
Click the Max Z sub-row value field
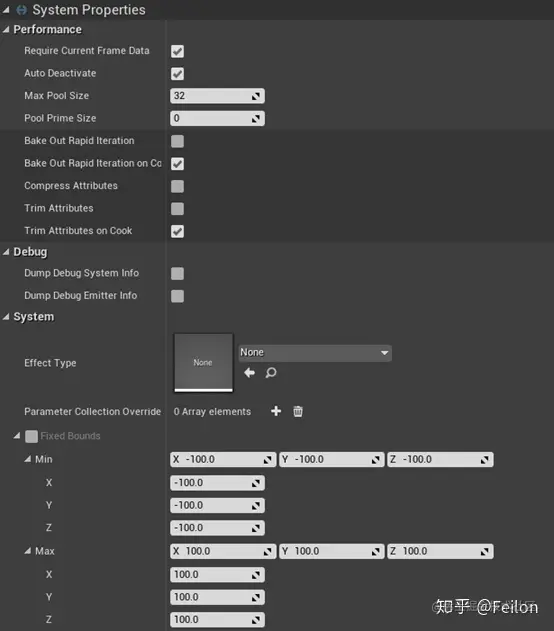point(217,620)
